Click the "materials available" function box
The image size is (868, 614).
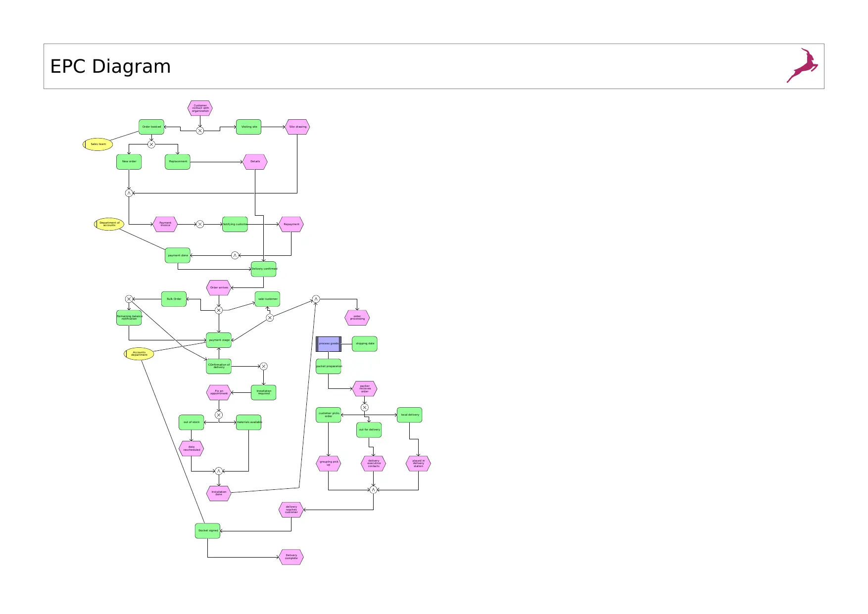248,423
